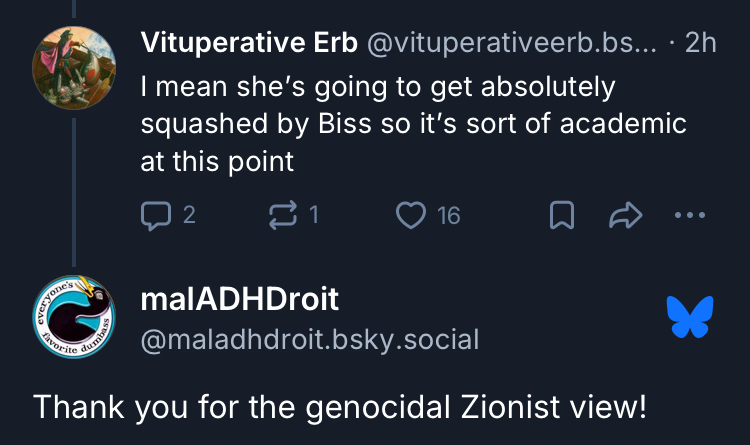The width and height of the screenshot is (750, 445).
Task: Click the malADHDroit display name
Action: pyautogui.click(x=240, y=298)
